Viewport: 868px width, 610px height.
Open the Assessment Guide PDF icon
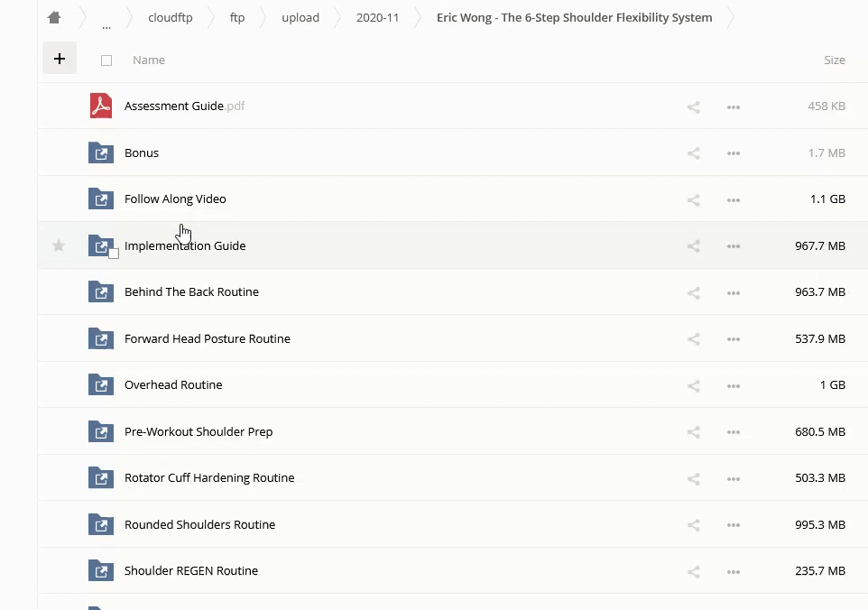coord(101,106)
